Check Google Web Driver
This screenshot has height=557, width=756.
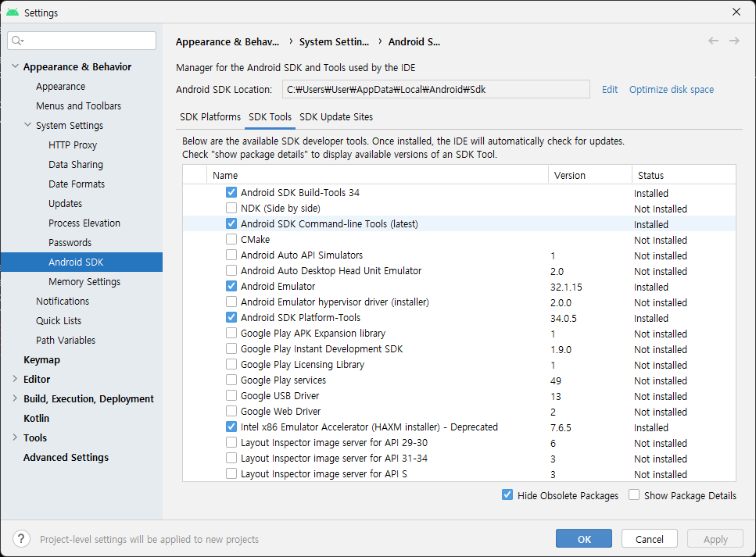click(231, 412)
